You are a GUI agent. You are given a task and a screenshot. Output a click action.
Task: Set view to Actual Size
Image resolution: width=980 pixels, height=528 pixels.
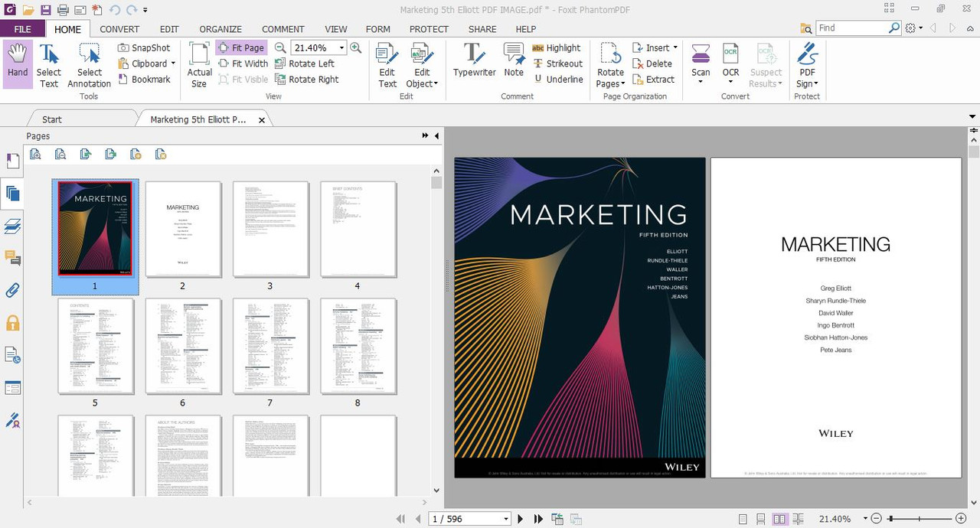click(199, 64)
